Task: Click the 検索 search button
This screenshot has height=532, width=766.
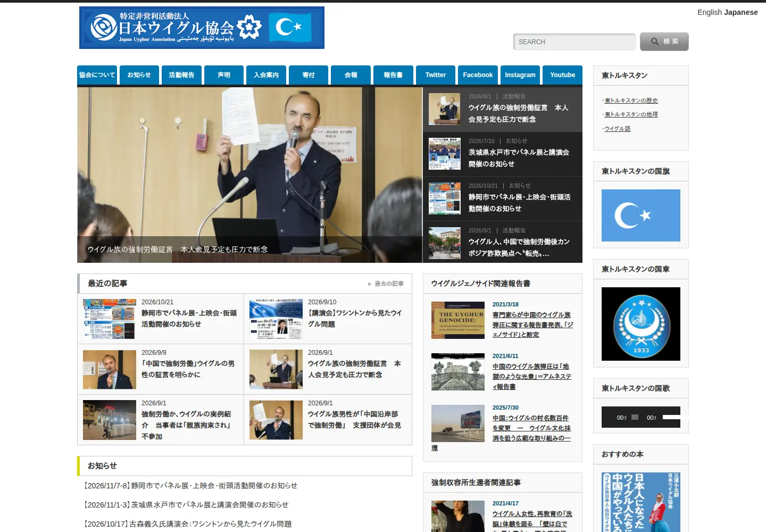Action: 664,41
